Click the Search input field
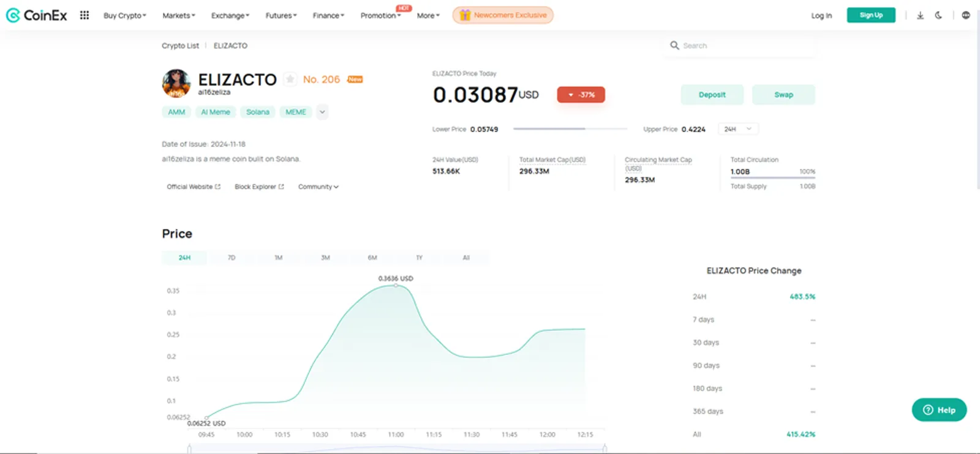Viewport: 980px width, 454px height. (x=740, y=45)
